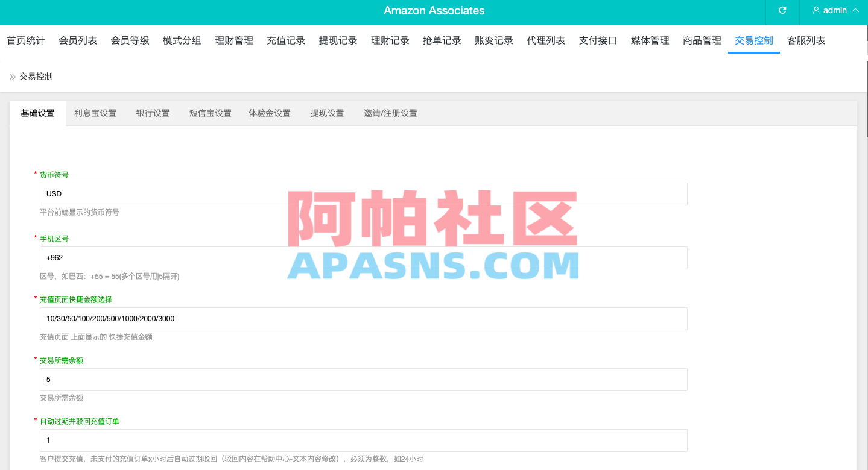
Task: Open the 银行设置 tab
Action: coord(153,113)
